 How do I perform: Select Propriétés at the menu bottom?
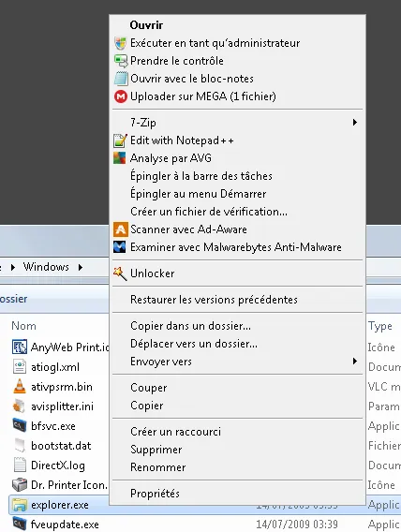(155, 494)
